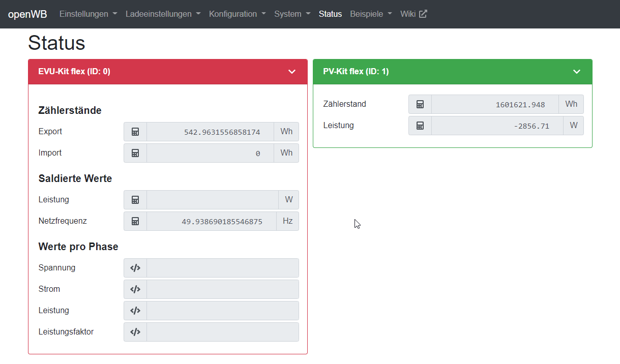Collapse the EVU-Kit flex card chevron

pyautogui.click(x=292, y=72)
